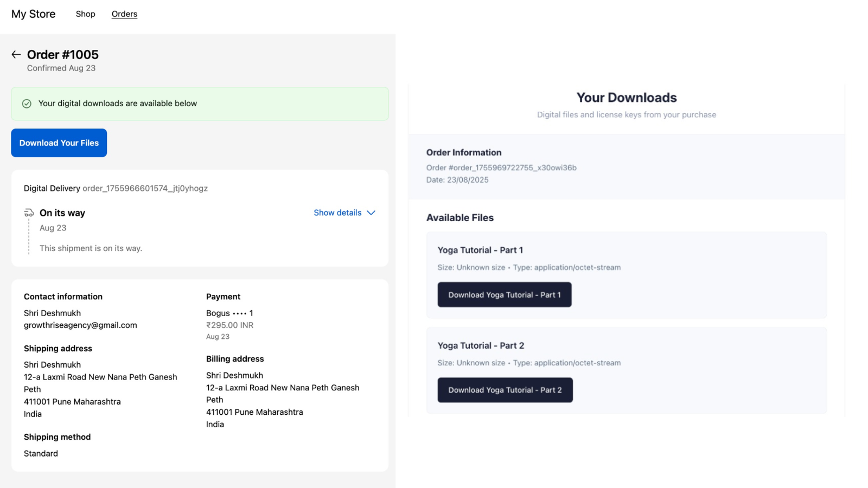Open the Shop page in navigation
This screenshot has width=868, height=488.
pos(86,14)
